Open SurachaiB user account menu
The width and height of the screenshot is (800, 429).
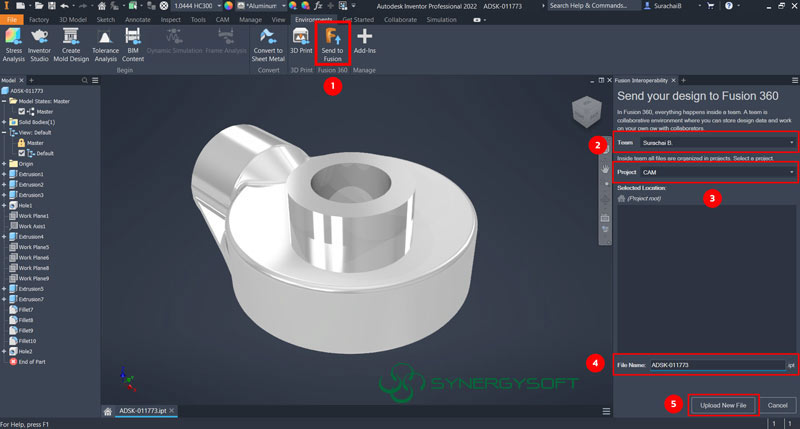tap(670, 6)
